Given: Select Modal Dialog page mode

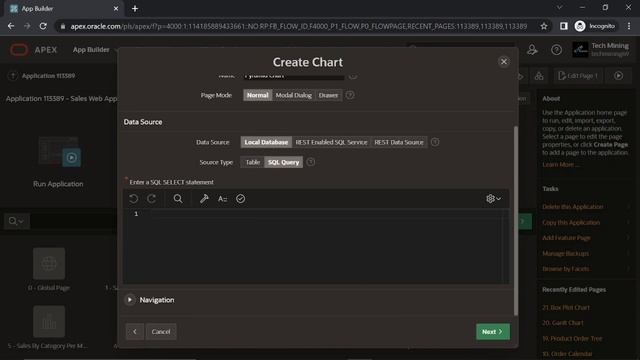Looking at the screenshot, I should pos(293,95).
